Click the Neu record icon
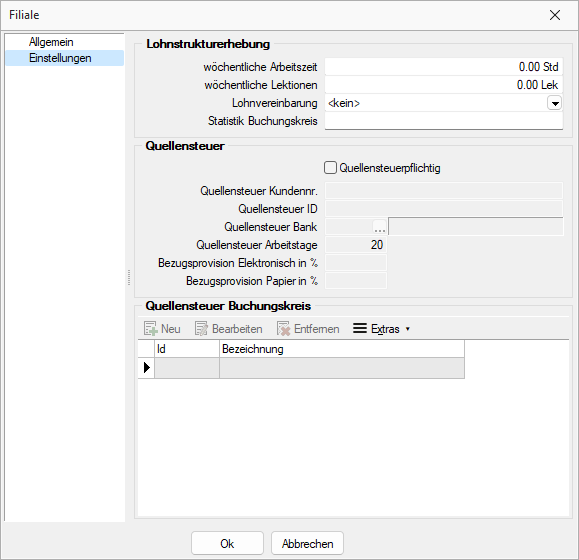The width and height of the screenshot is (579, 560). (151, 329)
